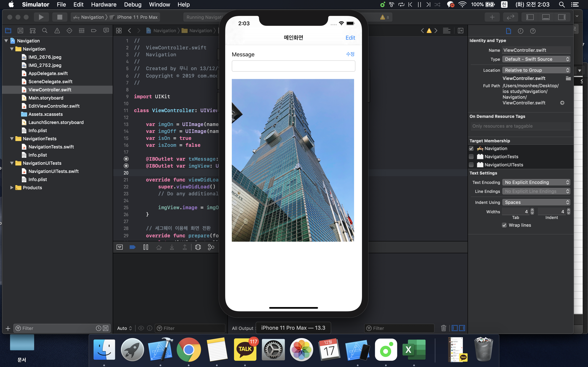The image size is (588, 367).
Task: Tap the 수정 button beside Message
Action: click(350, 54)
